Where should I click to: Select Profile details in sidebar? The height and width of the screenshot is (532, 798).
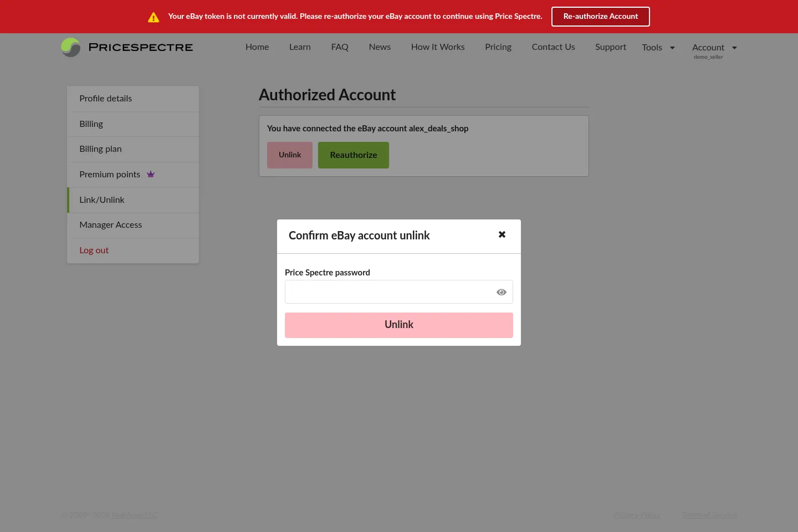coord(133,99)
